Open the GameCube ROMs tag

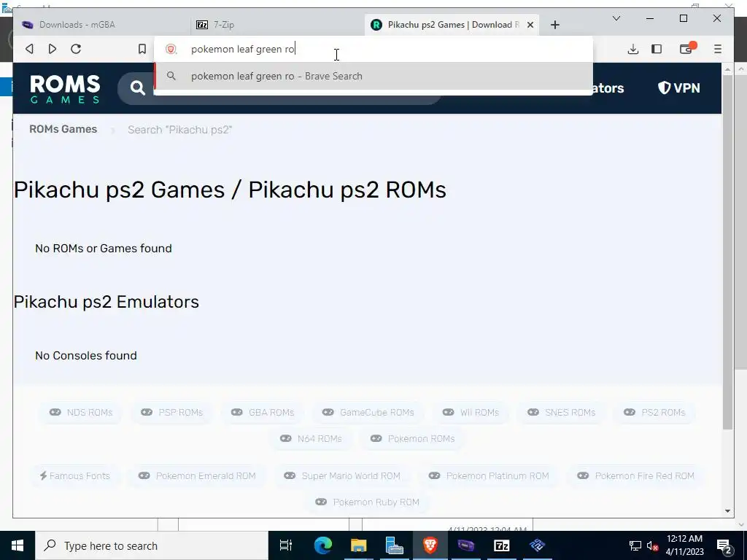[x=368, y=413]
